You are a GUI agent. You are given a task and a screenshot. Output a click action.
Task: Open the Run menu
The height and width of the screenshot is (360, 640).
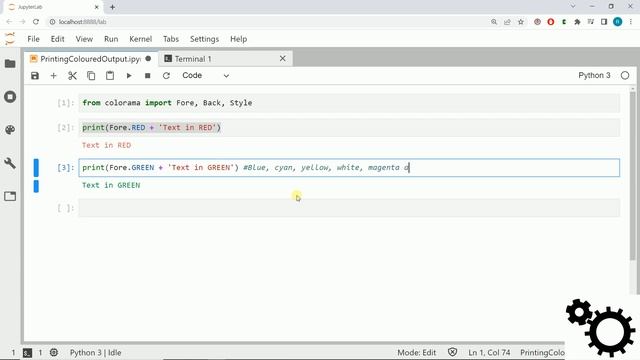pyautogui.click(x=111, y=39)
